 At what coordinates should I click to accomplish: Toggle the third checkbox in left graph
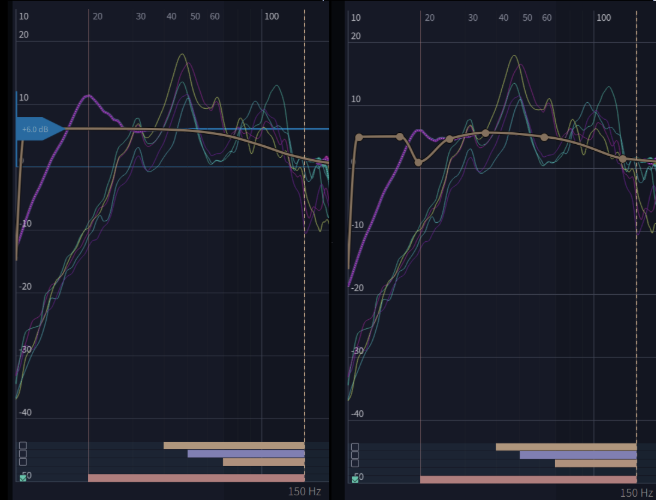point(23,462)
